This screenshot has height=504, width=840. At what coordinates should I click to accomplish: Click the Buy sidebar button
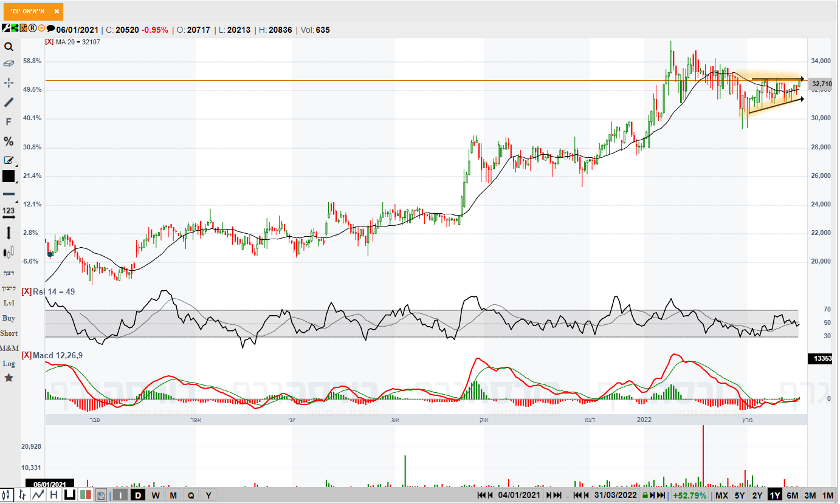[9, 318]
